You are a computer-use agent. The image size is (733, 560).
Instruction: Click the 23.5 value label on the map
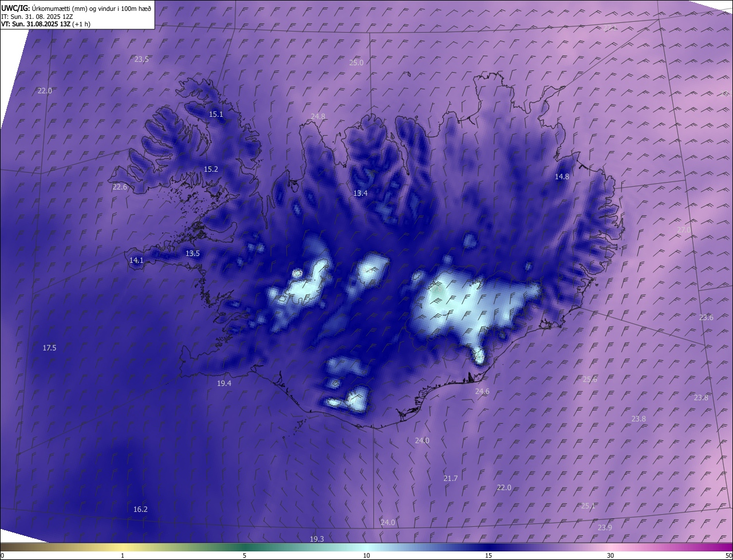coord(141,60)
